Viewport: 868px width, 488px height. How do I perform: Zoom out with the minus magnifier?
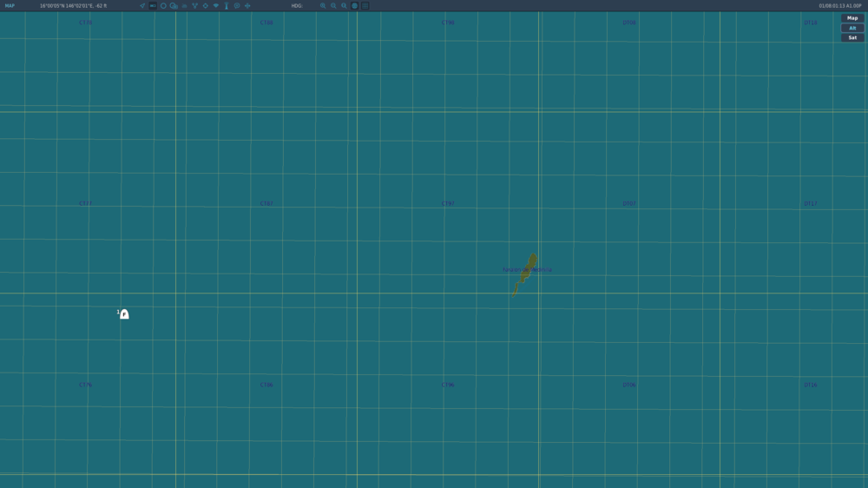click(x=333, y=5)
